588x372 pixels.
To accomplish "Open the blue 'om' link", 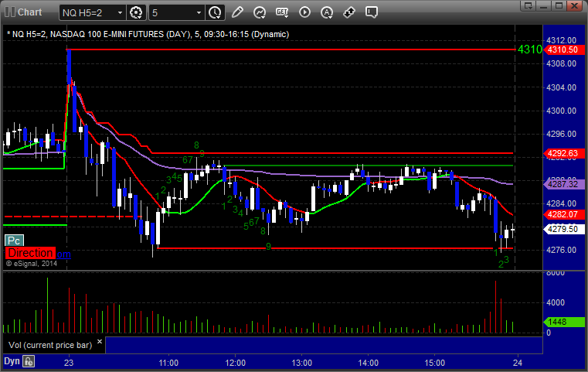I will tap(63, 254).
